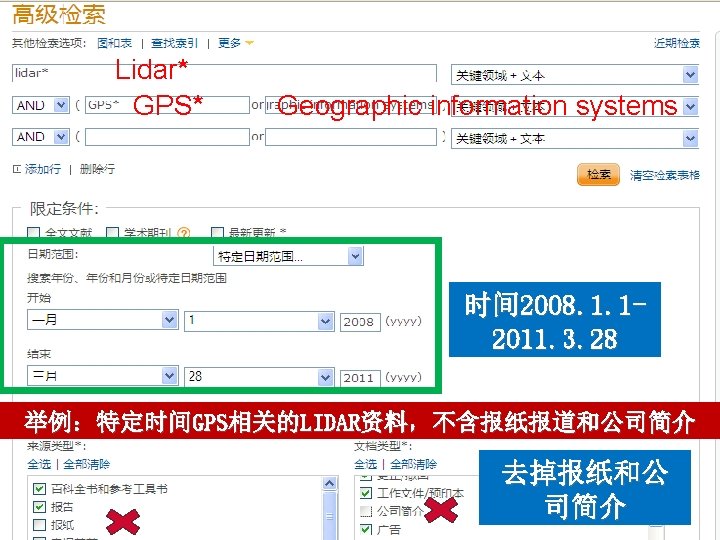This screenshot has height=540, width=720.
Task: Open the third row 关键领域+文本 field dropdown
Action: tap(575, 139)
